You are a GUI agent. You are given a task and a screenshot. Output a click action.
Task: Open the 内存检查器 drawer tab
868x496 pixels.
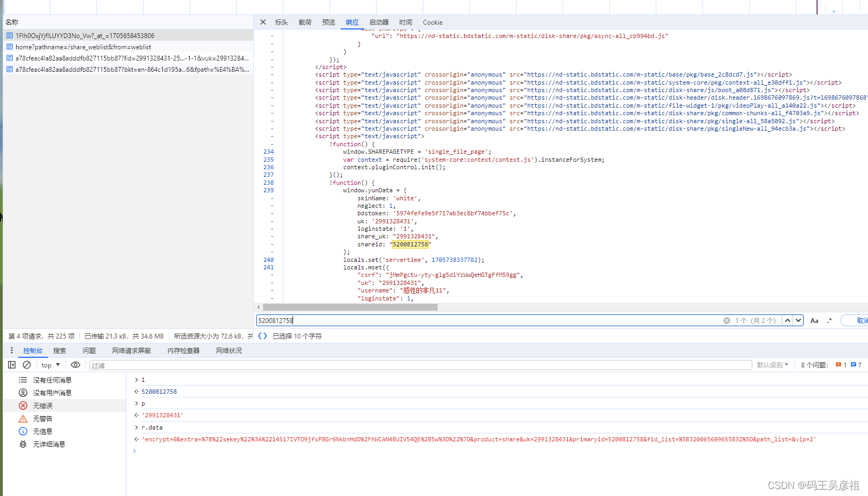pyautogui.click(x=183, y=350)
